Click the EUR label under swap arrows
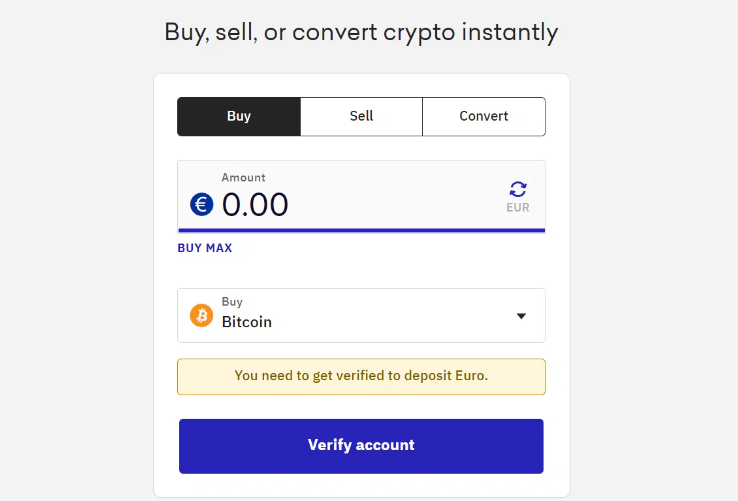738x501 pixels. (x=518, y=208)
